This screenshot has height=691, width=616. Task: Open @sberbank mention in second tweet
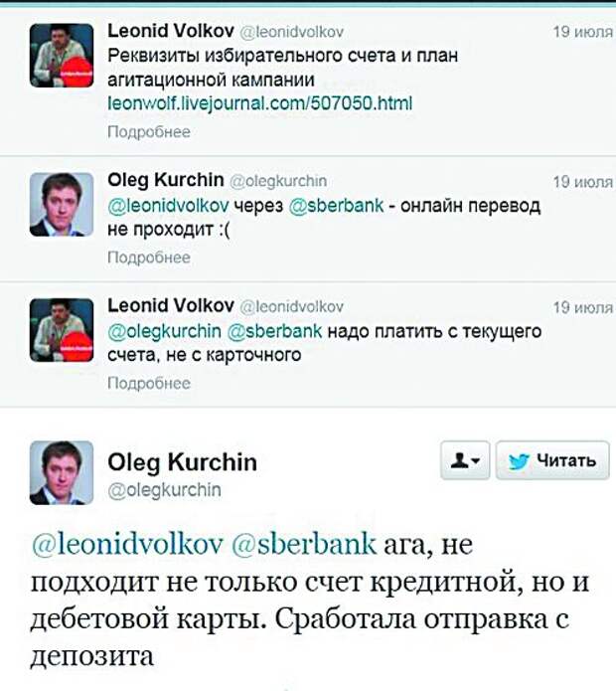(336, 206)
